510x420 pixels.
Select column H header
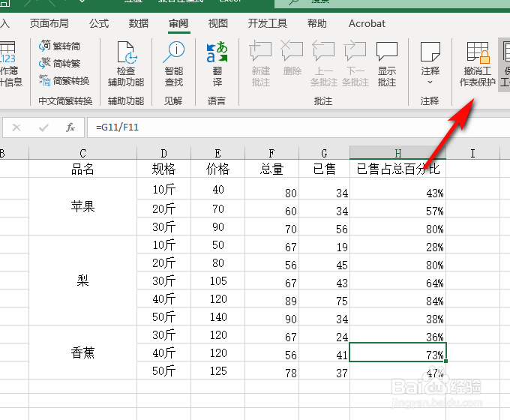[x=397, y=153]
